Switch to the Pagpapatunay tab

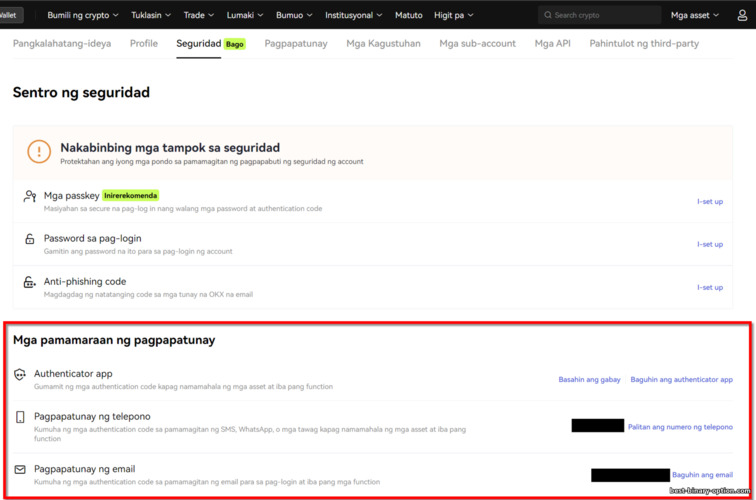(296, 44)
